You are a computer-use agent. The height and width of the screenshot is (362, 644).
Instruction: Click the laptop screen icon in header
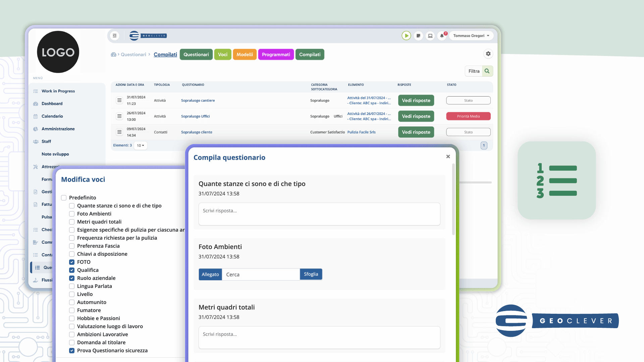[430, 36]
